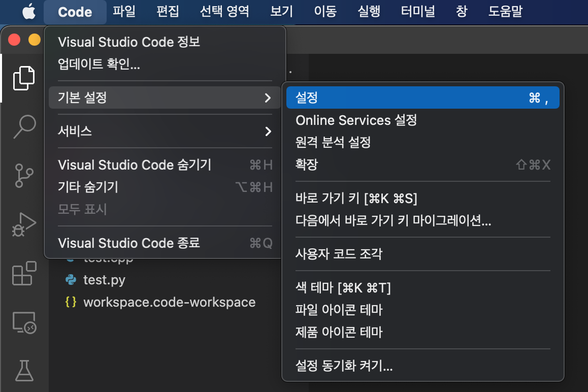Image resolution: width=588 pixels, height=392 pixels.
Task: Open the 이동 menu
Action: point(325,11)
